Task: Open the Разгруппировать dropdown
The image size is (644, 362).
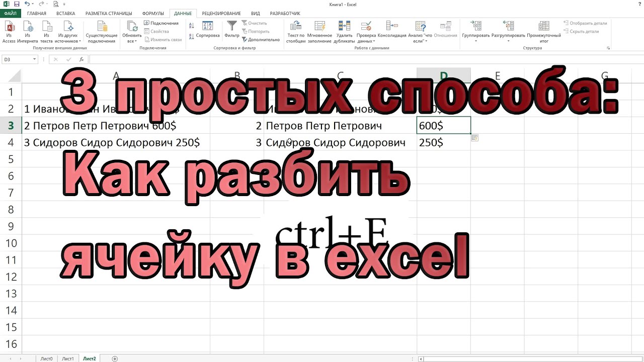Action: (x=508, y=32)
